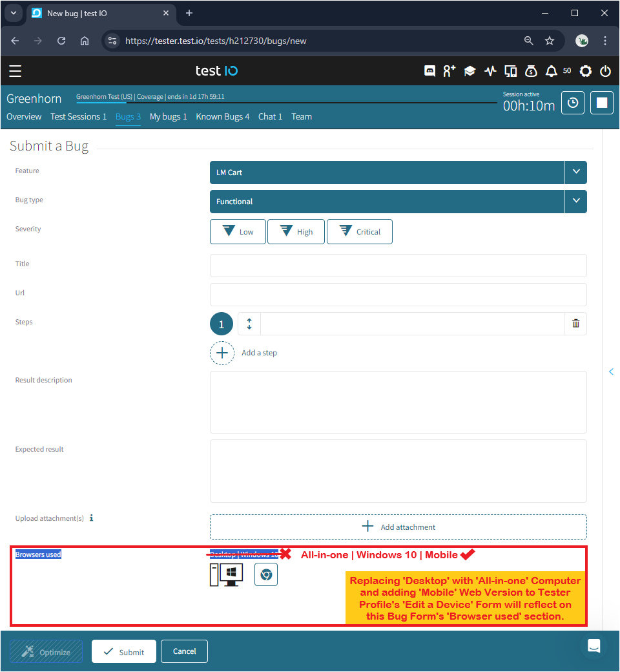Click the Expected result text area
Viewport: 620px width, 672px height.
pos(398,471)
